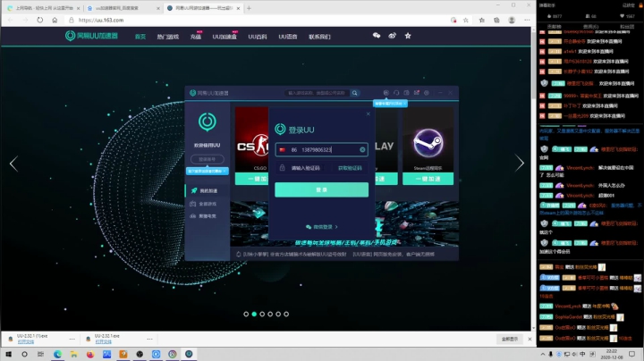The height and width of the screenshot is (361, 644).
Task: Open the UU加速盒 nav item
Action: point(225,37)
